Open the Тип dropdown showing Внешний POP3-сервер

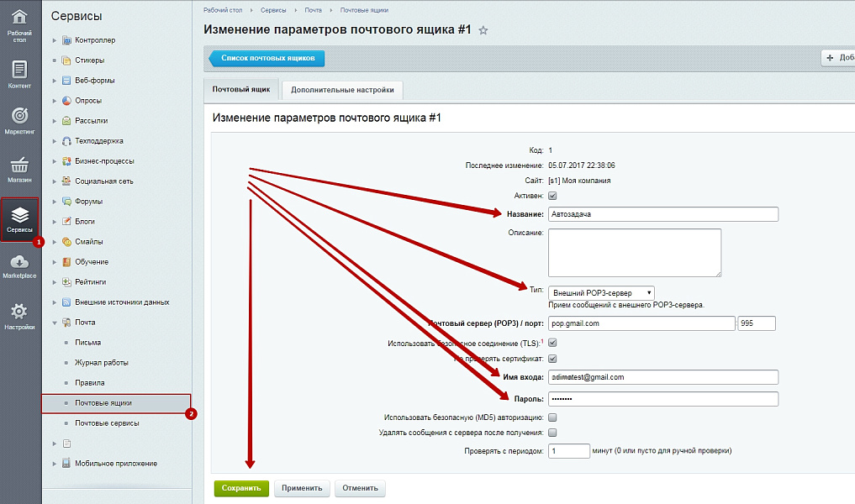[601, 292]
